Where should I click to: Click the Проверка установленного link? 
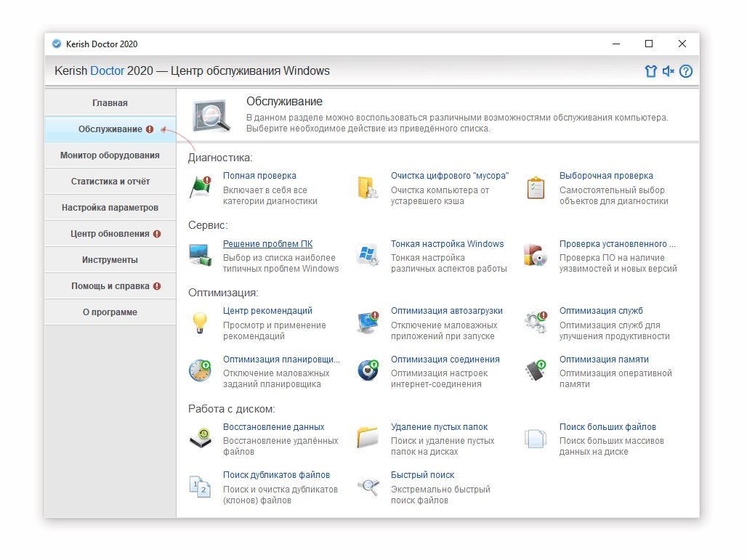618,244
